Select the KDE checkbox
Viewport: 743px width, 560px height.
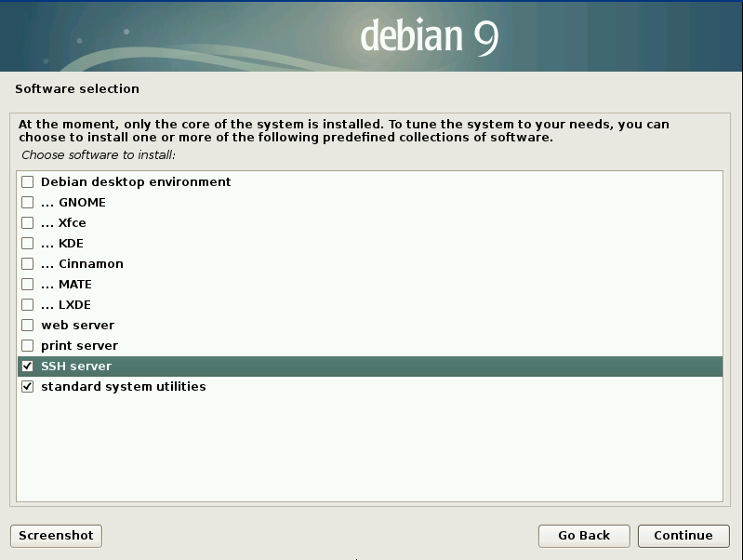(x=27, y=244)
